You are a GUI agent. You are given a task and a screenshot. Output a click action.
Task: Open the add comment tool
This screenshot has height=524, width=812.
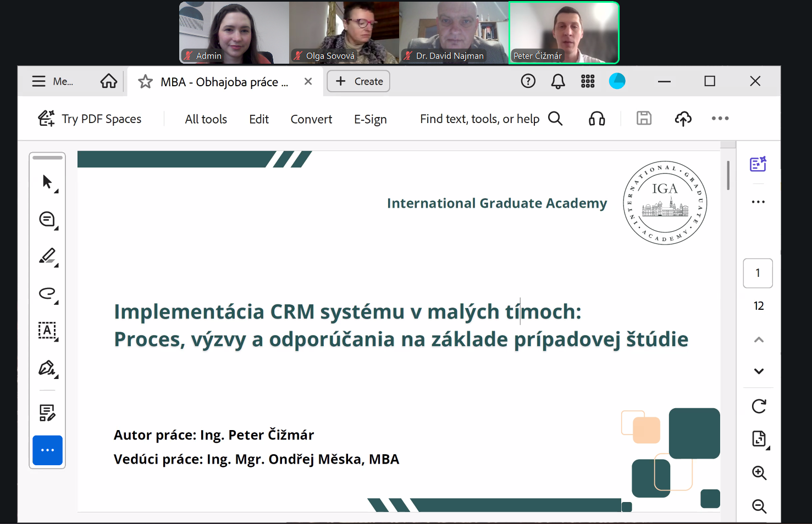click(47, 219)
